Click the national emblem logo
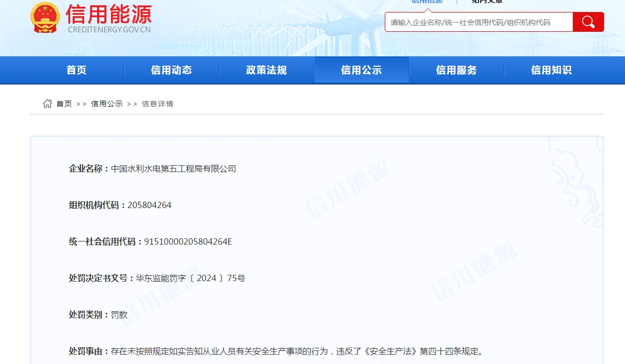The width and height of the screenshot is (625, 364). 45,18
